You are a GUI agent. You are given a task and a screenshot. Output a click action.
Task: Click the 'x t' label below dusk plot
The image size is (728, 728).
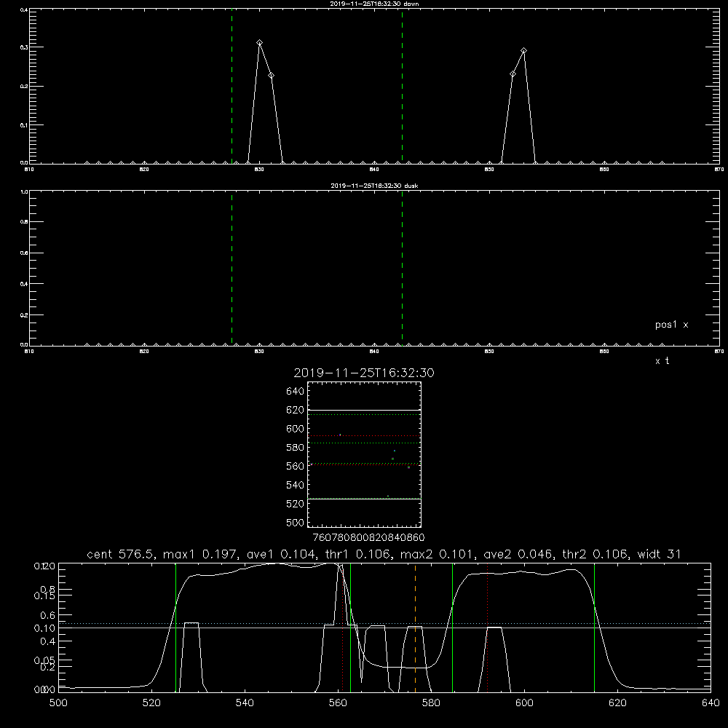click(662, 361)
